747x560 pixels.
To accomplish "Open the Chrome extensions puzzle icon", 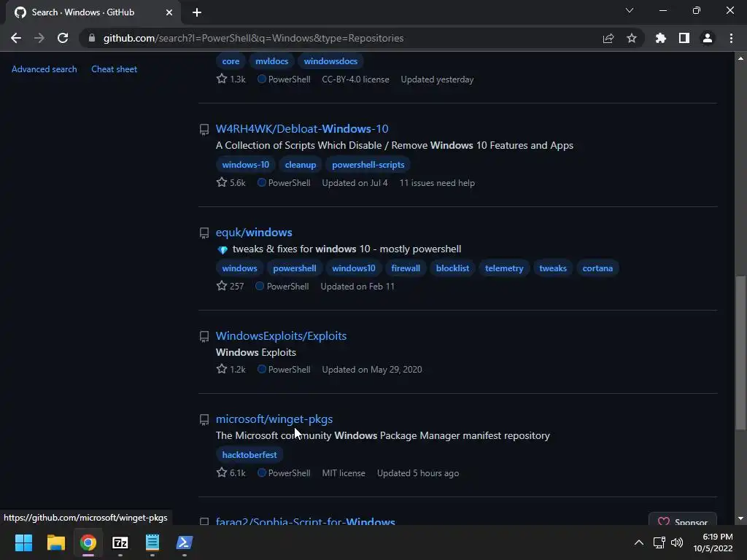I will (661, 38).
